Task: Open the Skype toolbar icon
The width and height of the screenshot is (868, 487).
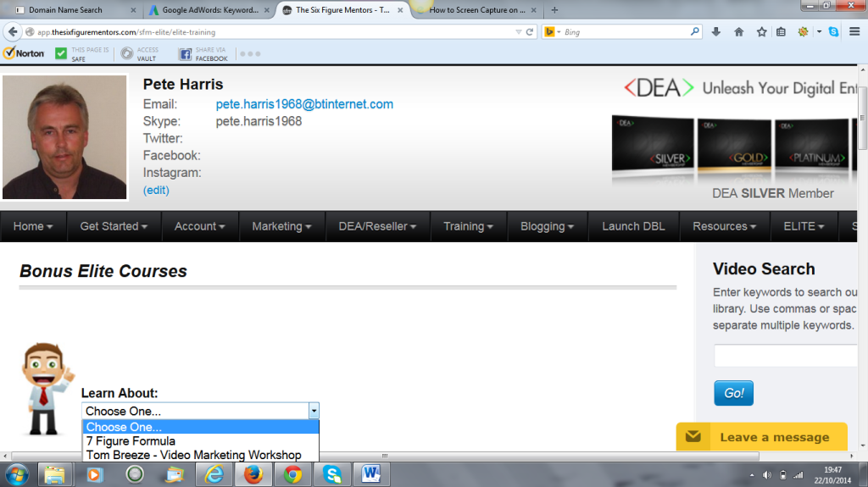Action: (x=833, y=32)
